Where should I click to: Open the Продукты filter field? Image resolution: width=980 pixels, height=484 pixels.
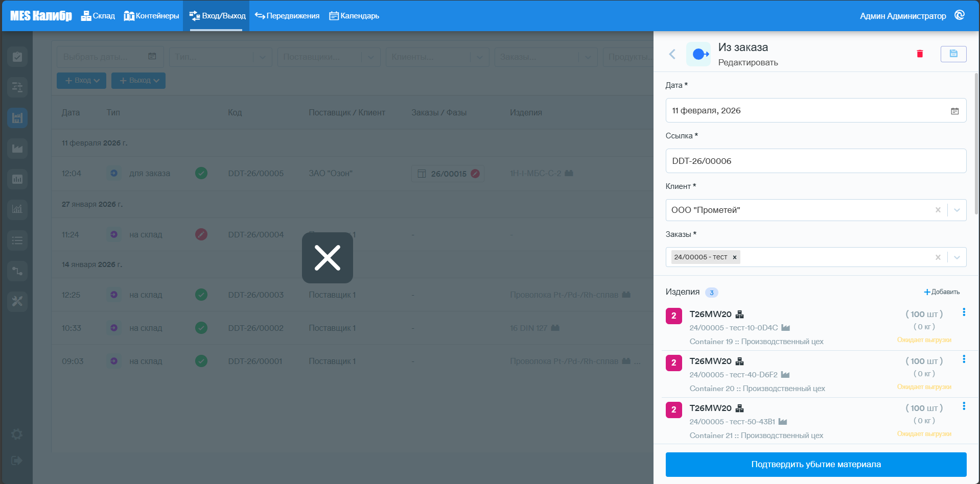(628, 57)
